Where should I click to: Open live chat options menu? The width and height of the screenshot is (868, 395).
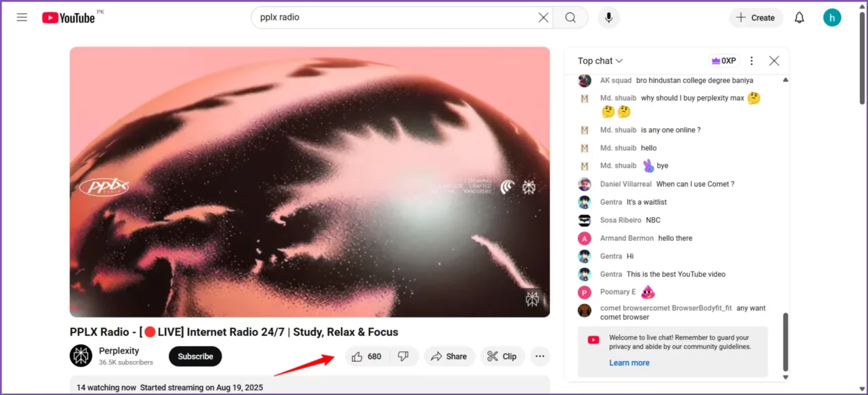point(751,61)
